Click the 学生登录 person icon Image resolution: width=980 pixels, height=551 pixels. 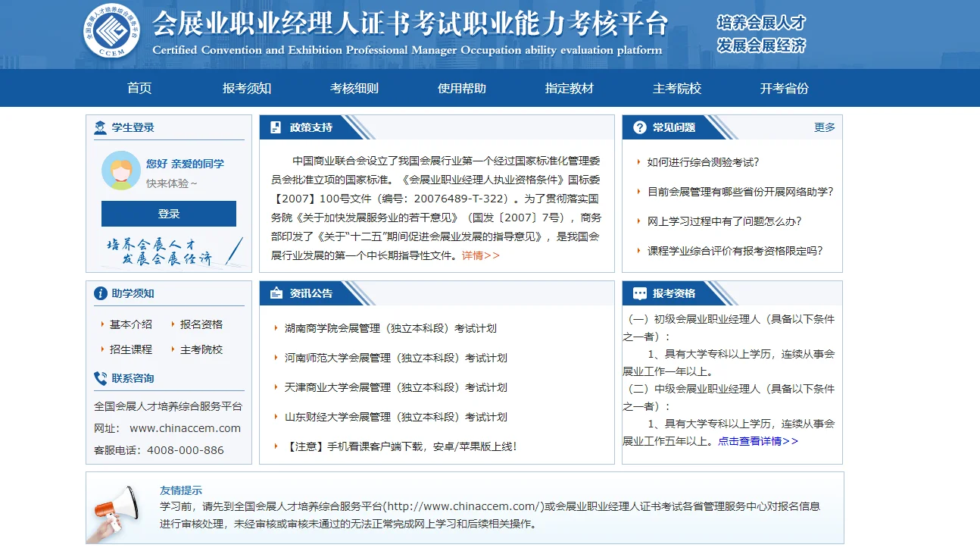pos(99,127)
